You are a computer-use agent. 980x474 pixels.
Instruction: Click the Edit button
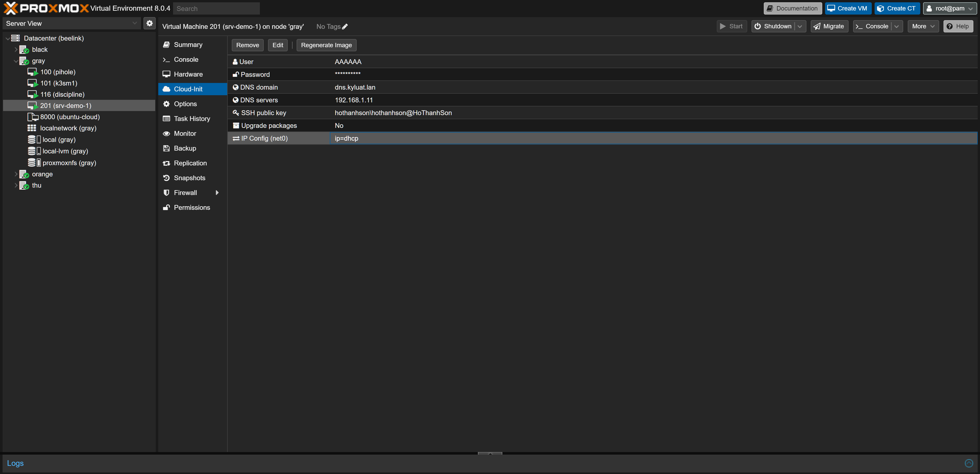[278, 45]
